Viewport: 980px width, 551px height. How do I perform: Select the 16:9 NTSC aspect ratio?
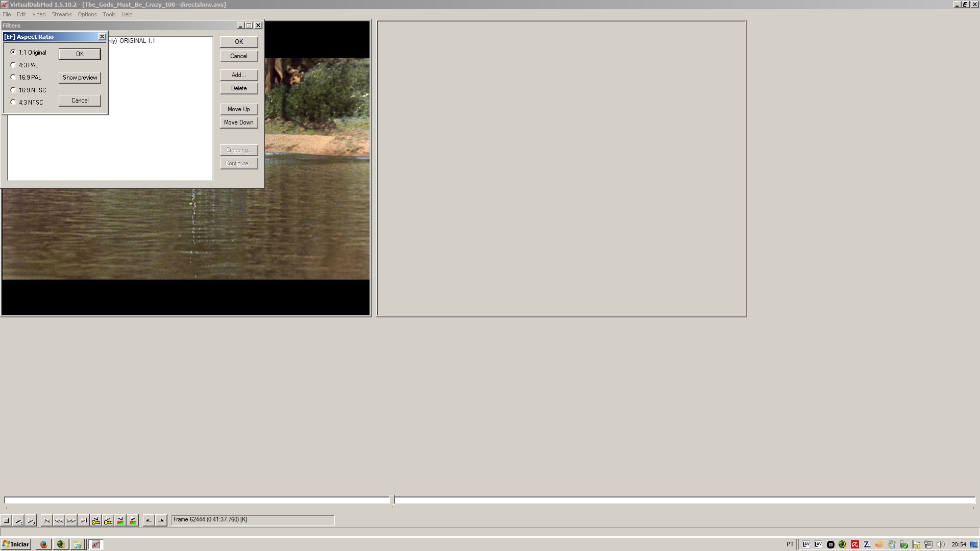(13, 89)
